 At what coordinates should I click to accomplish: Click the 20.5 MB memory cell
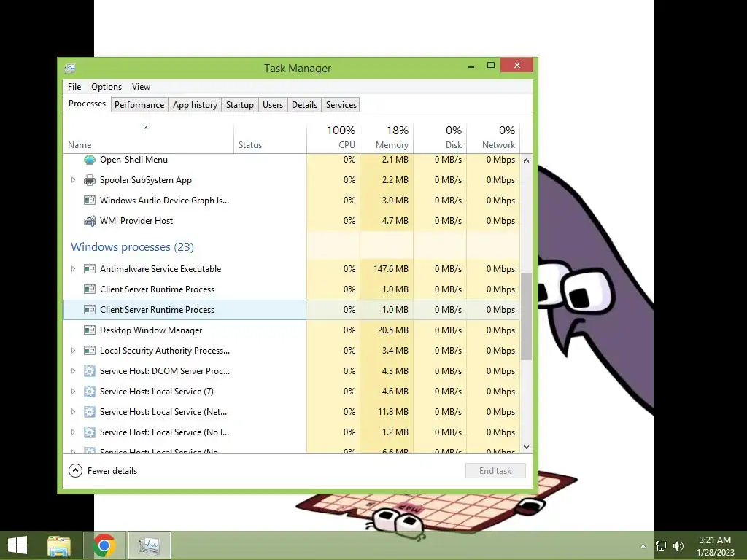pos(387,330)
